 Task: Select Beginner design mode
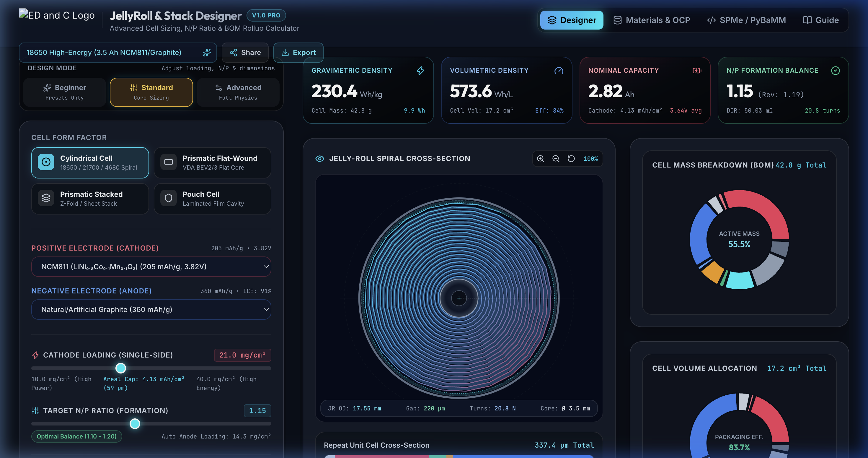point(65,92)
